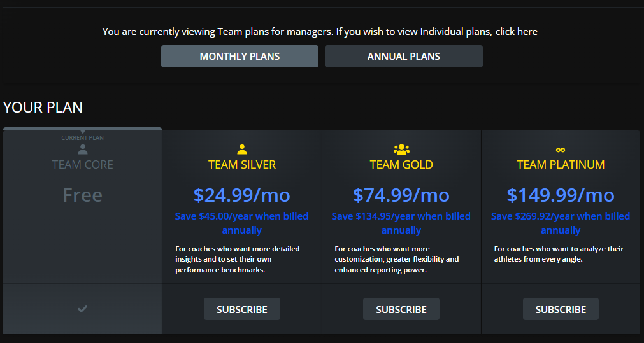Click the $149.99/mo price
The height and width of the screenshot is (343, 644).
pos(561,195)
